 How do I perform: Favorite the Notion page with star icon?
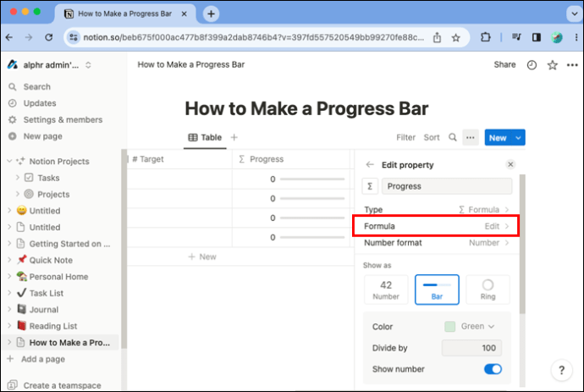click(x=553, y=65)
